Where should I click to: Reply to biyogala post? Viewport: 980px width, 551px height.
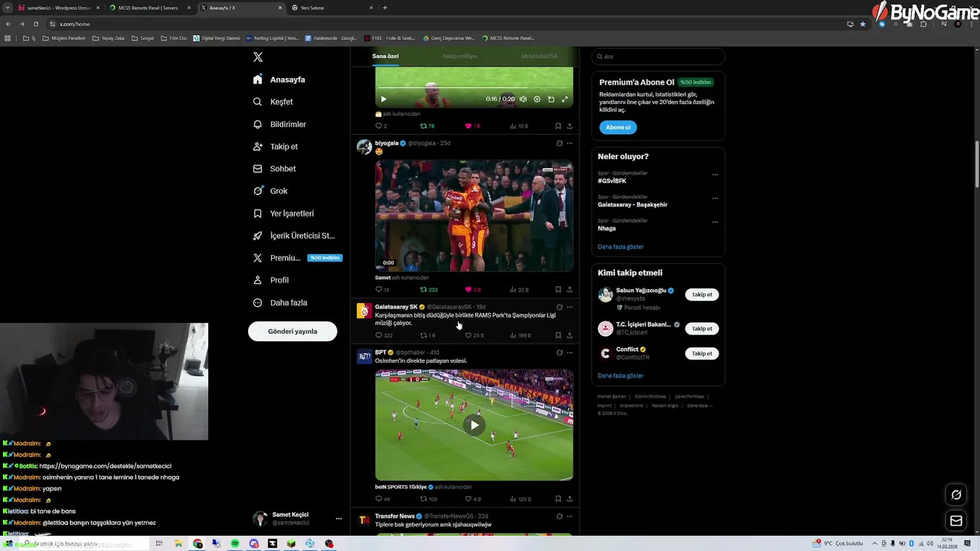click(x=381, y=289)
